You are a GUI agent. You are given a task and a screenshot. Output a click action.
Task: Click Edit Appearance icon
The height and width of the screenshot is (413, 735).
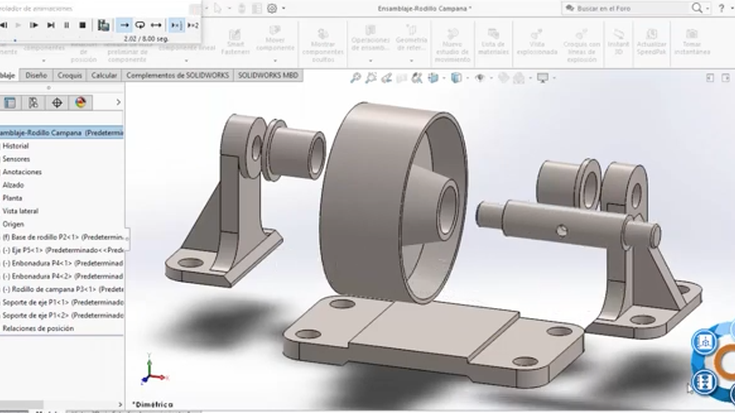coord(503,78)
